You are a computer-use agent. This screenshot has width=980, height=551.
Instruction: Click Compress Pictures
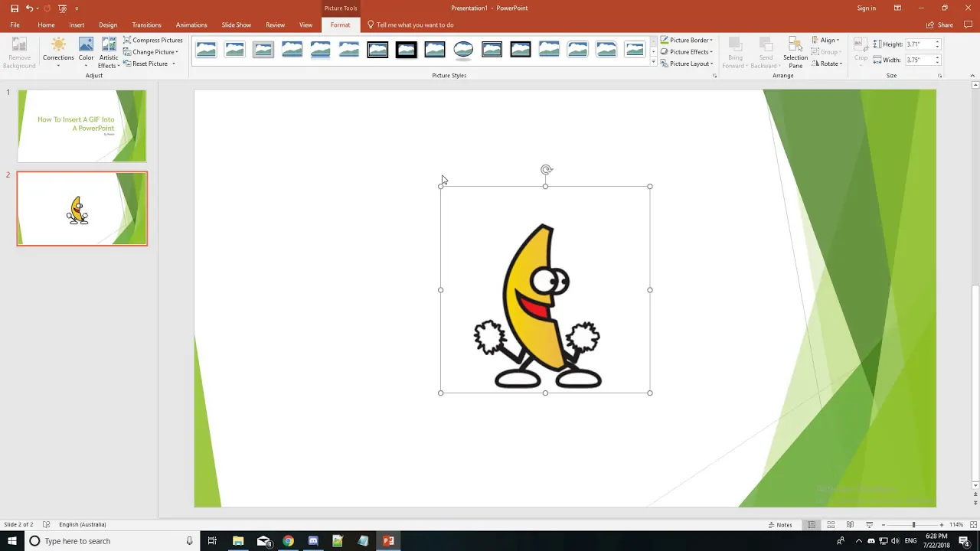pyautogui.click(x=153, y=40)
